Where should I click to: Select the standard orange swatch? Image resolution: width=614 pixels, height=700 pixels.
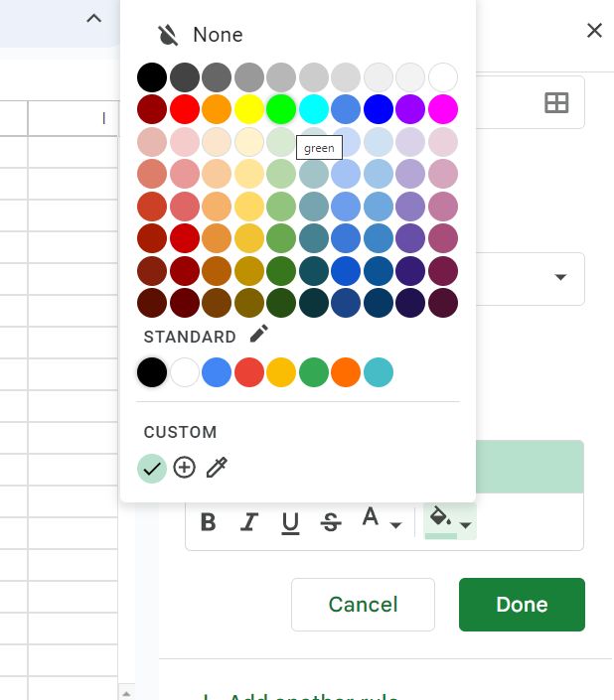click(346, 372)
